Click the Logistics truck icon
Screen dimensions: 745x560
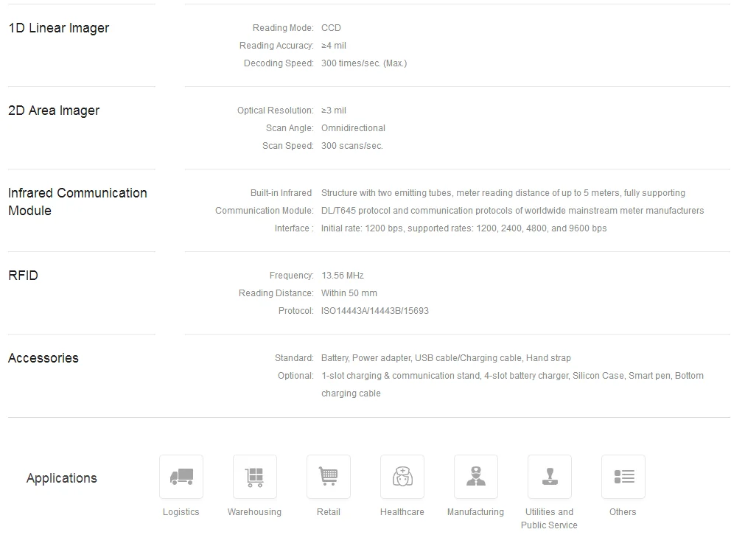tap(181, 477)
